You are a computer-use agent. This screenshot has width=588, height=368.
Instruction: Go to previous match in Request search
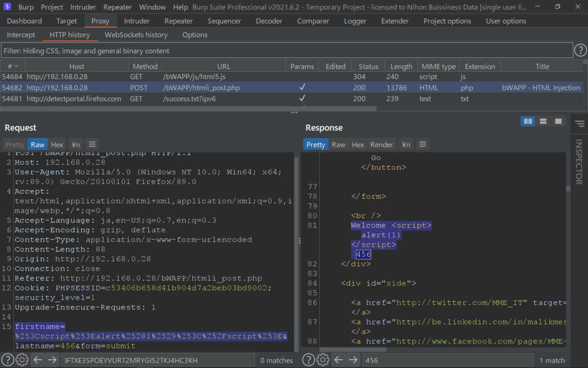(38, 360)
